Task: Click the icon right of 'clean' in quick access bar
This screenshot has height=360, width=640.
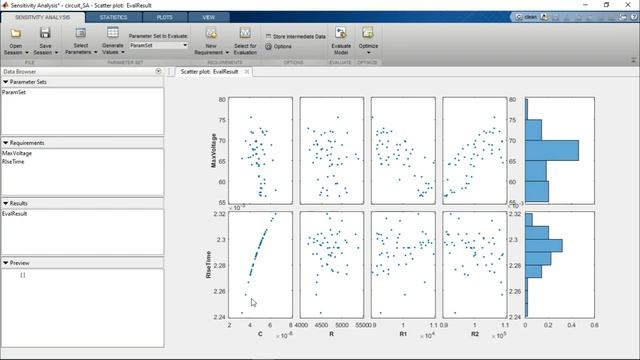Action: coord(544,17)
